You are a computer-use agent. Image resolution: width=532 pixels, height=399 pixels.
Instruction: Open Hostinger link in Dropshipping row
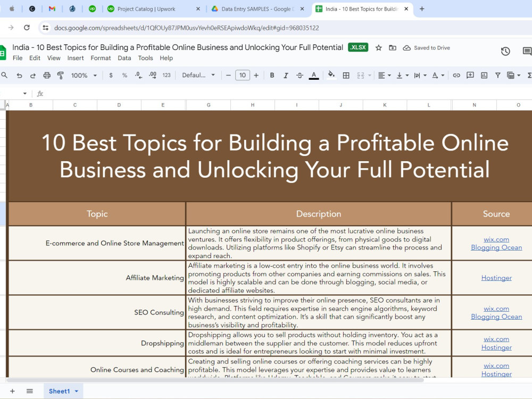tap(496, 347)
